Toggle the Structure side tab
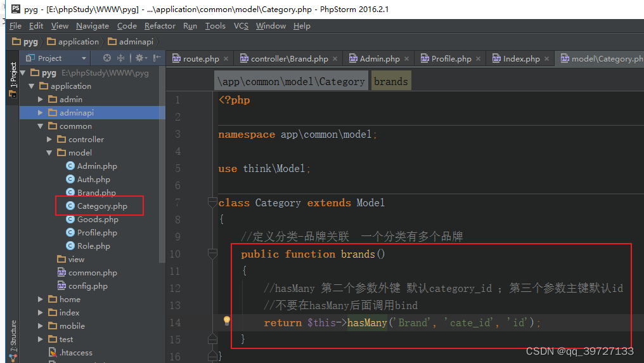The height and width of the screenshot is (363, 644). tap(13, 341)
